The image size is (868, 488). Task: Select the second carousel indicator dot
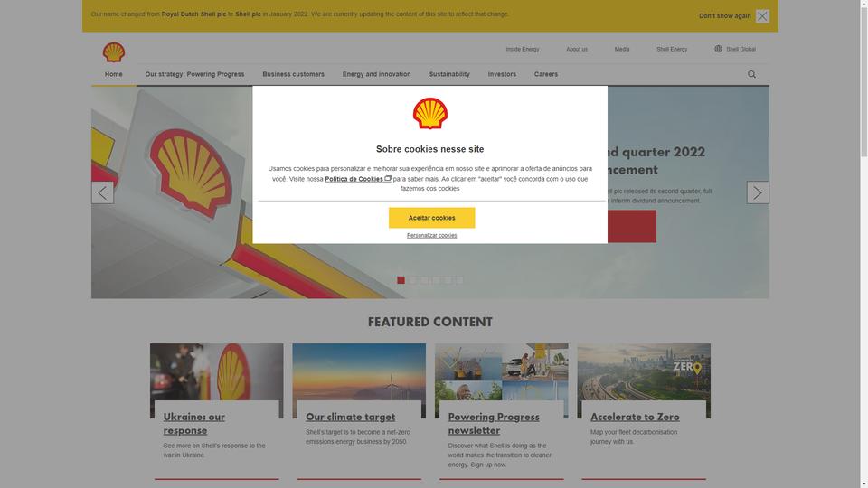tap(412, 280)
